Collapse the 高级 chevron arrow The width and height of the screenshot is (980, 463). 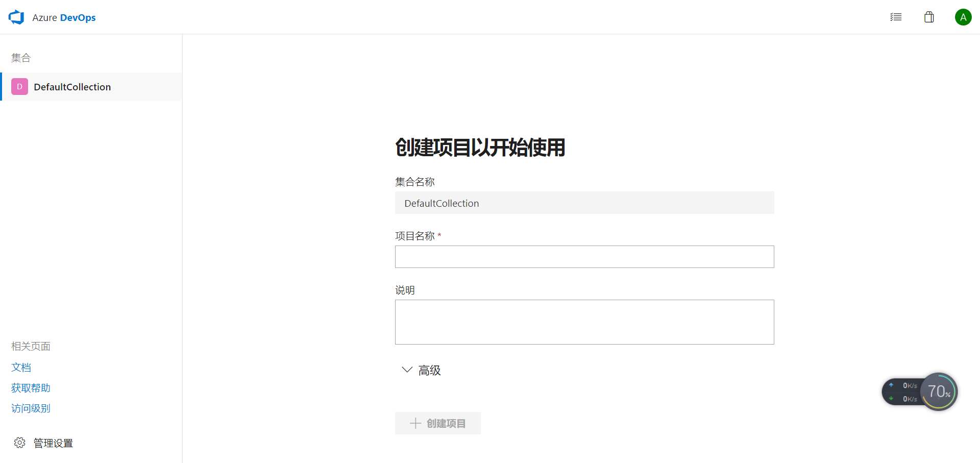click(x=406, y=370)
